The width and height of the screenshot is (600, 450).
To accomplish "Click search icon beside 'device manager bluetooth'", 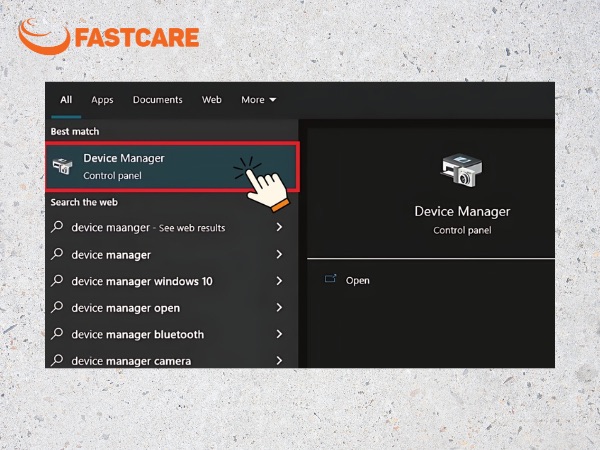I will click(57, 334).
